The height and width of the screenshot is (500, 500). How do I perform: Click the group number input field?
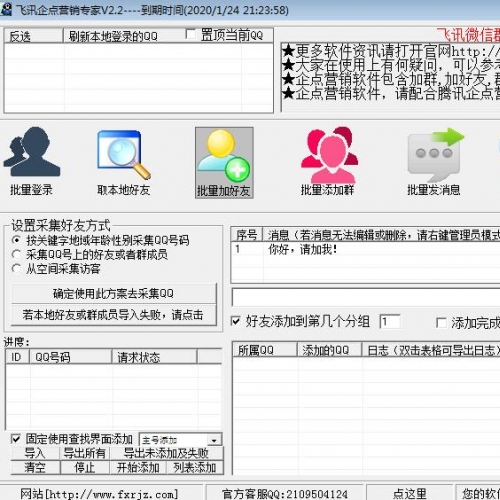(390, 322)
